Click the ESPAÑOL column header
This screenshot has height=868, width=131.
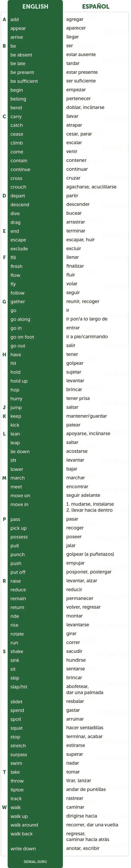pos(96,6)
